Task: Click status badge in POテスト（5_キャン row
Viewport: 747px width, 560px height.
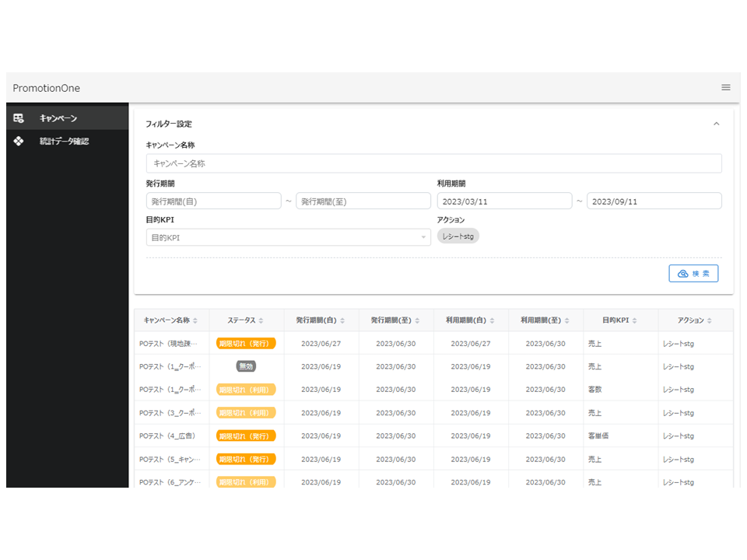Action: tap(246, 459)
